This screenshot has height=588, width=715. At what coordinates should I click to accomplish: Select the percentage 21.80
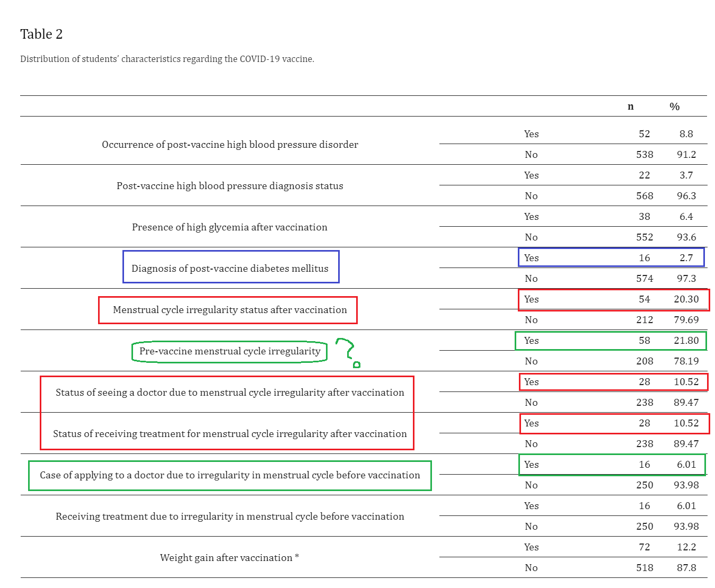click(686, 341)
